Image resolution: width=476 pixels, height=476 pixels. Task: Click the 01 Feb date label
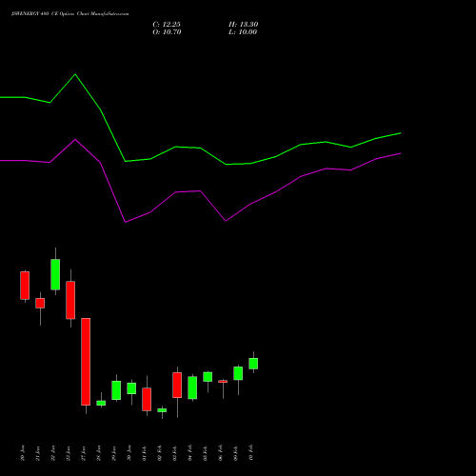pyautogui.click(x=145, y=453)
